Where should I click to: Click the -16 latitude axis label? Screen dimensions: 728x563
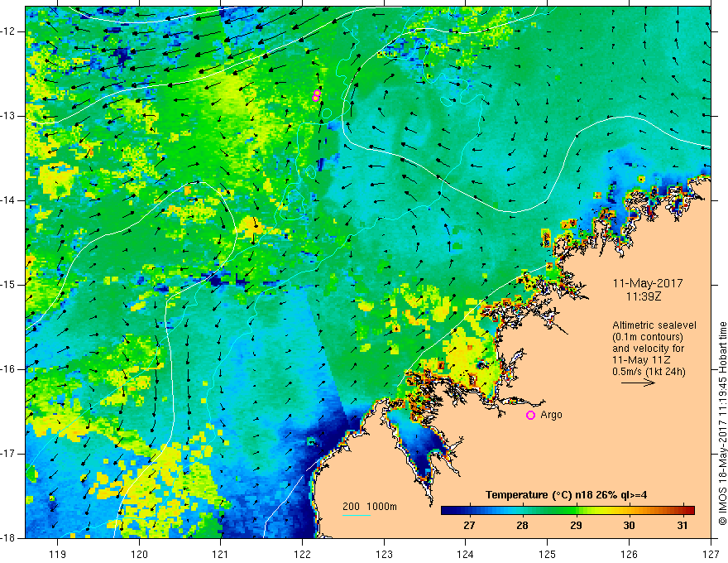point(8,369)
